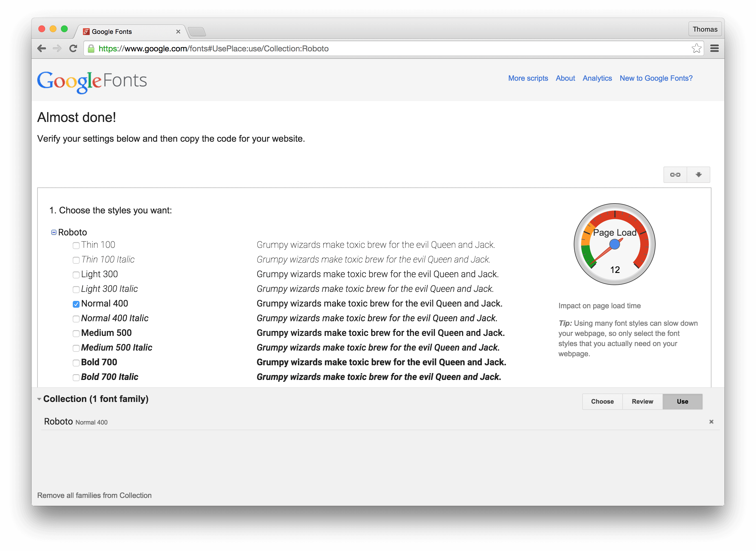
Task: Click the link icon to share collection
Action: pos(675,175)
